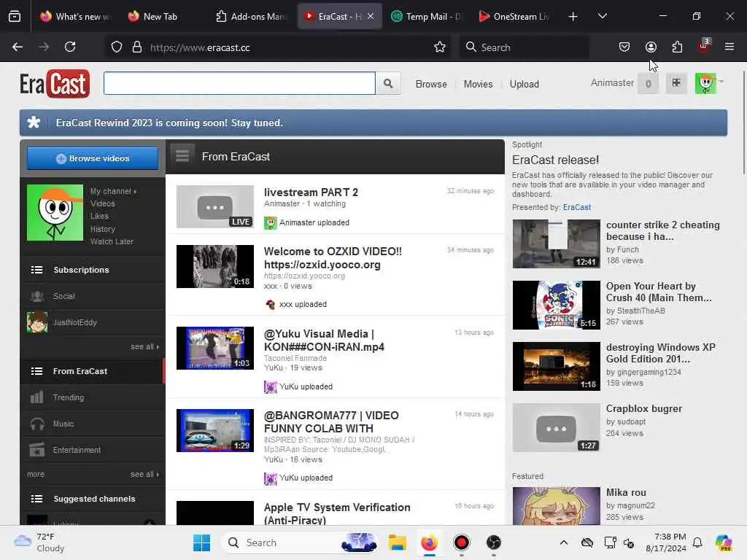The height and width of the screenshot is (560, 747).
Task: Open the Firefox application menu
Action: pyautogui.click(x=729, y=47)
